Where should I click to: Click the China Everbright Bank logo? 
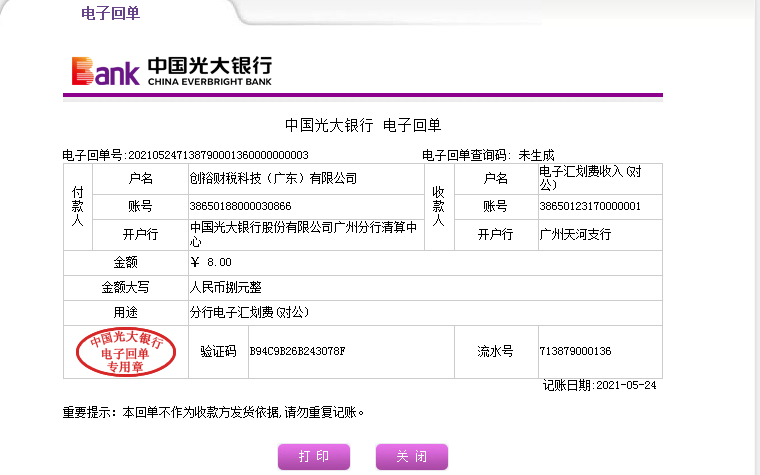[171, 71]
